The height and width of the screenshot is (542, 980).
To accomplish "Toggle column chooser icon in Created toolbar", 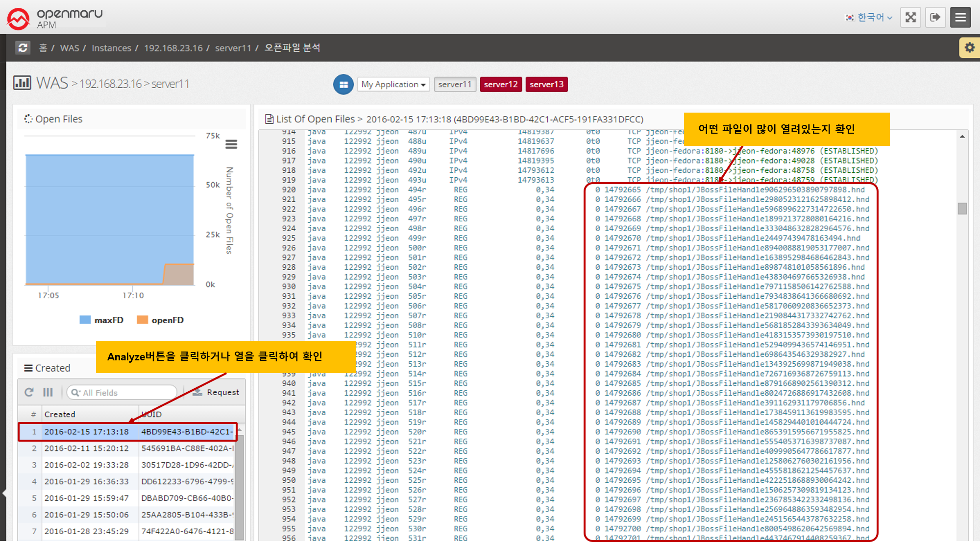I will pyautogui.click(x=48, y=392).
